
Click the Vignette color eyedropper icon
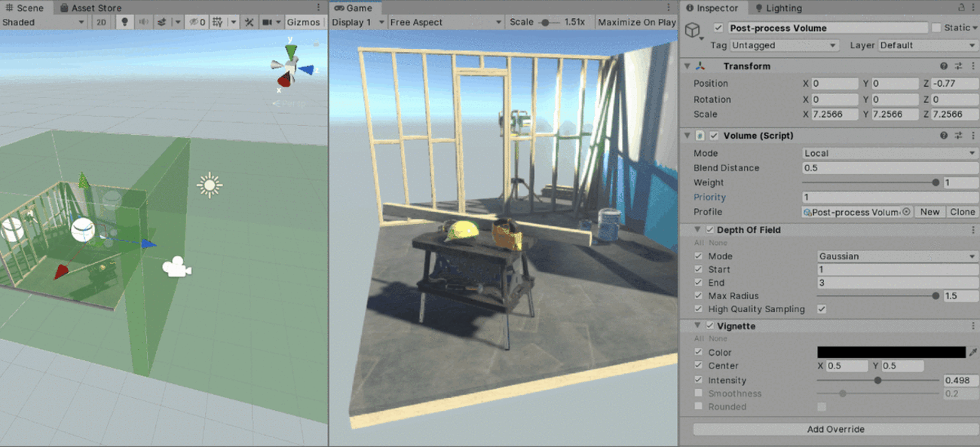[x=972, y=352]
